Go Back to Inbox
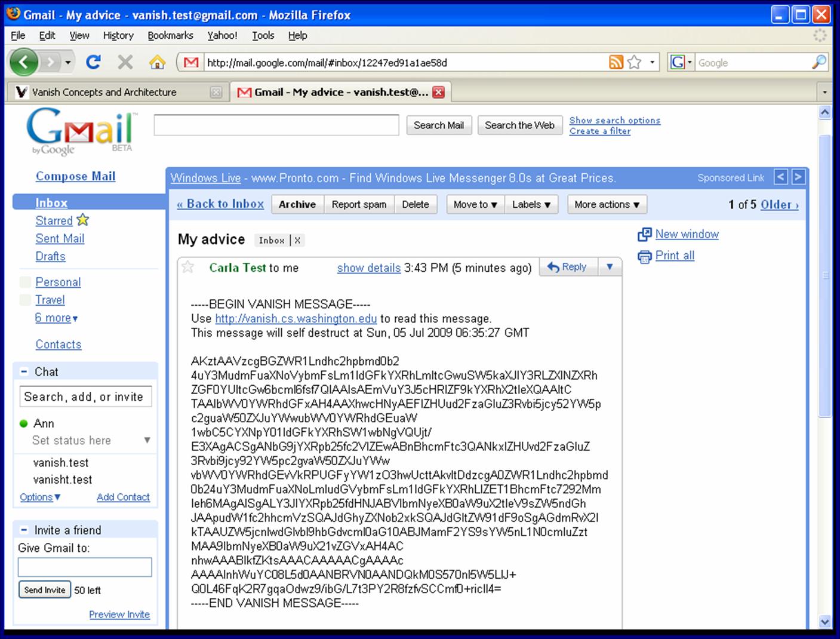Screen dimensions: 840x639 (x=220, y=204)
